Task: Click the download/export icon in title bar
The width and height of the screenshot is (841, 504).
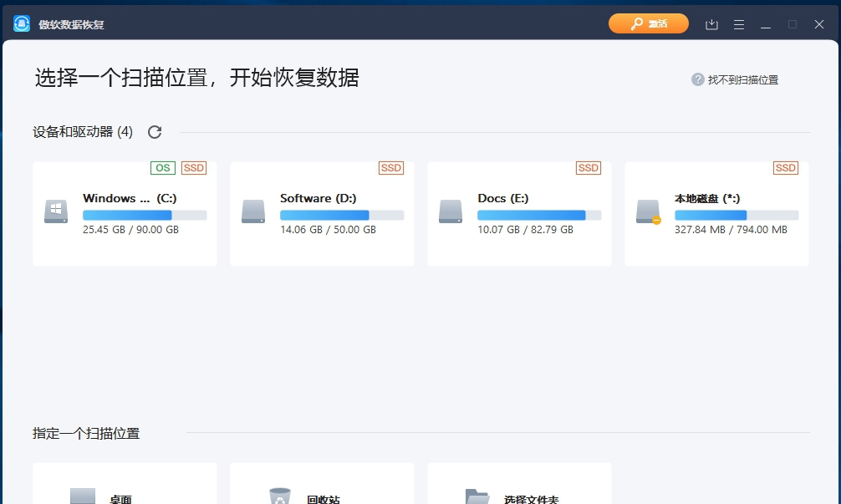Action: (x=711, y=24)
